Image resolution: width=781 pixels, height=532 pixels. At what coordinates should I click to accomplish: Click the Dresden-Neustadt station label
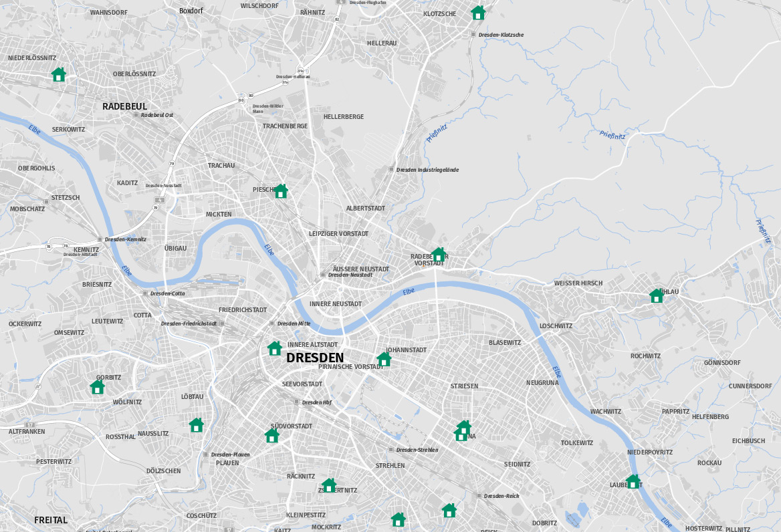click(x=350, y=275)
